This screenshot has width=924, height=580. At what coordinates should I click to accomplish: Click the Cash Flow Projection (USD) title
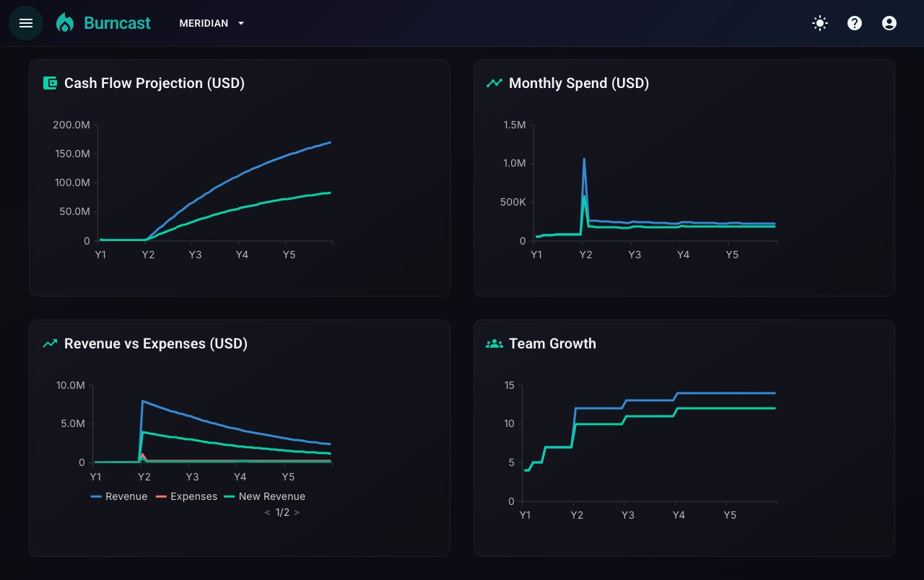[154, 83]
